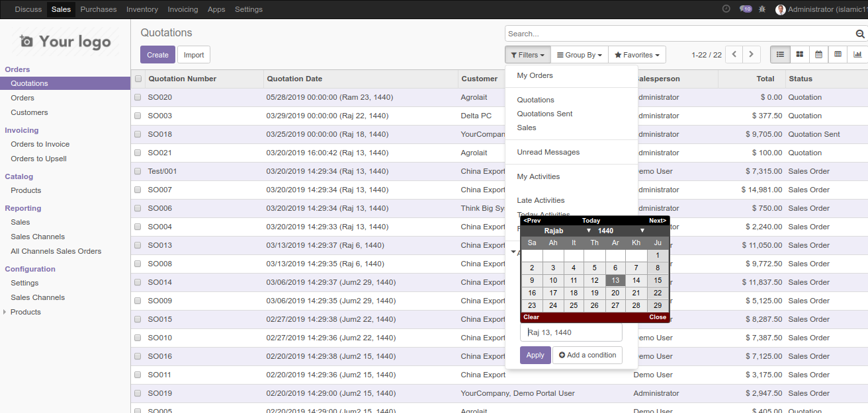This screenshot has width=868, height=413.
Task: Switch to kanban view icon
Action: [x=799, y=55]
